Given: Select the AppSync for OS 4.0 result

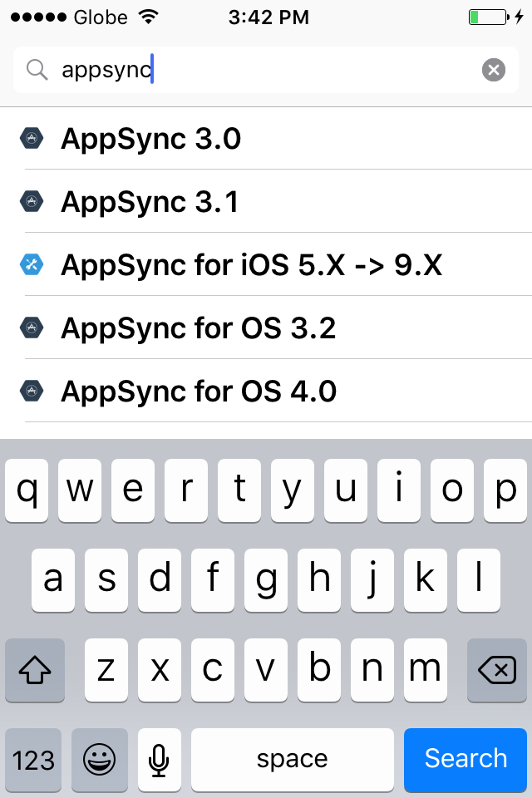Looking at the screenshot, I should coord(197,391).
